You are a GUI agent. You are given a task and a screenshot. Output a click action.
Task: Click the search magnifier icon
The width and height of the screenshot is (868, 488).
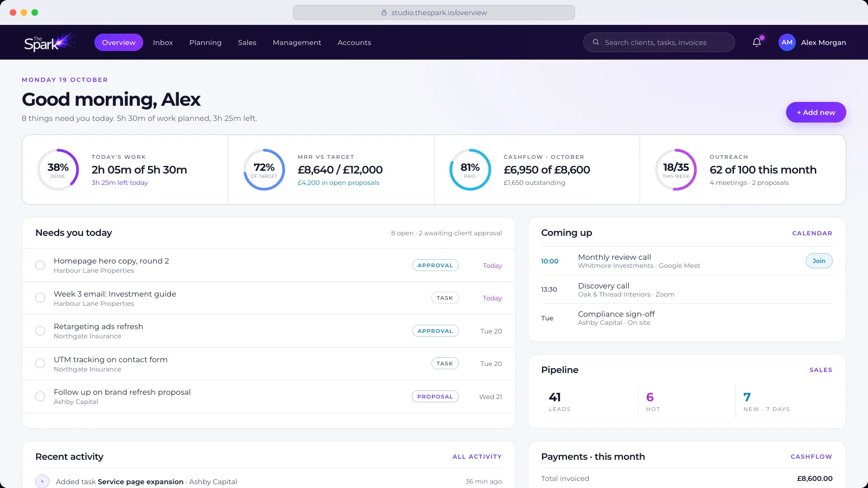(x=596, y=42)
